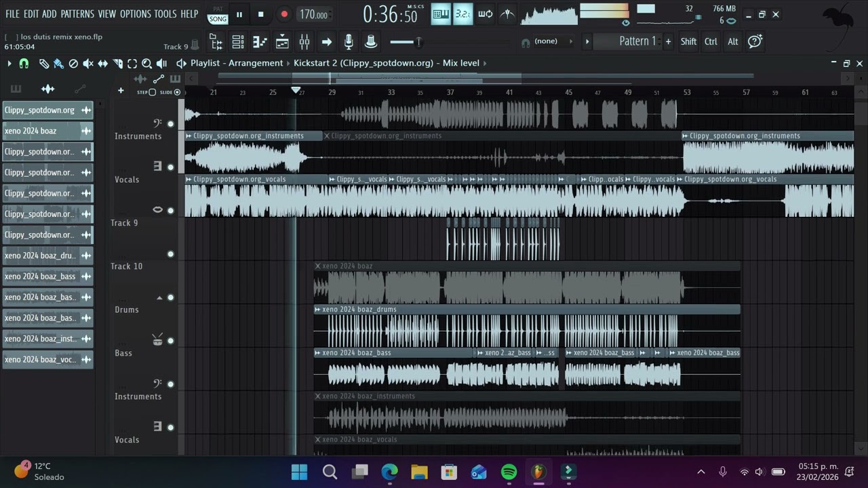The width and height of the screenshot is (868, 488).
Task: Click the bass clef icon of Bass track
Action: pyautogui.click(x=157, y=383)
